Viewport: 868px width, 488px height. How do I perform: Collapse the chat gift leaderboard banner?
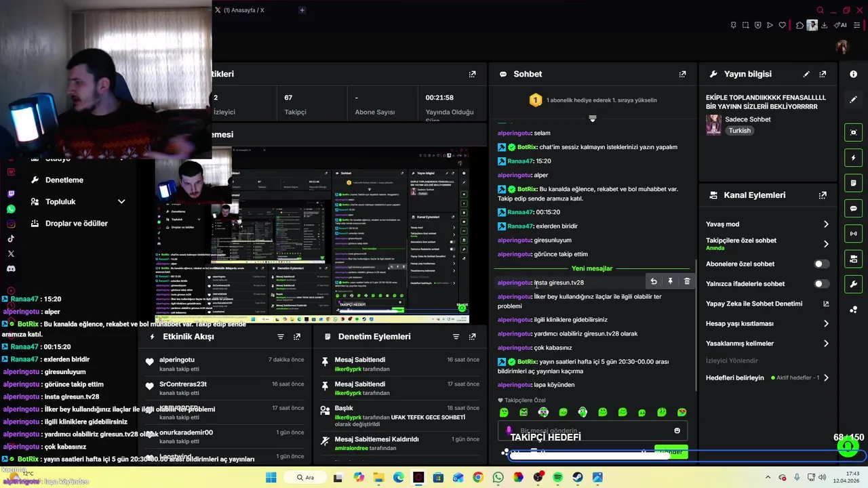(592, 119)
